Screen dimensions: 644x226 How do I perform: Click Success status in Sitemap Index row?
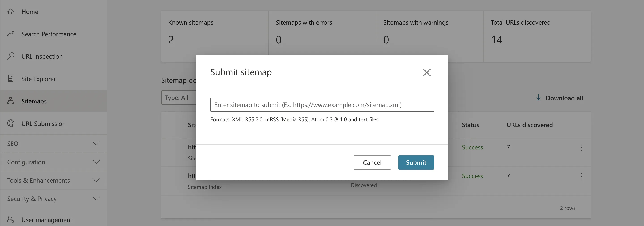(472, 176)
